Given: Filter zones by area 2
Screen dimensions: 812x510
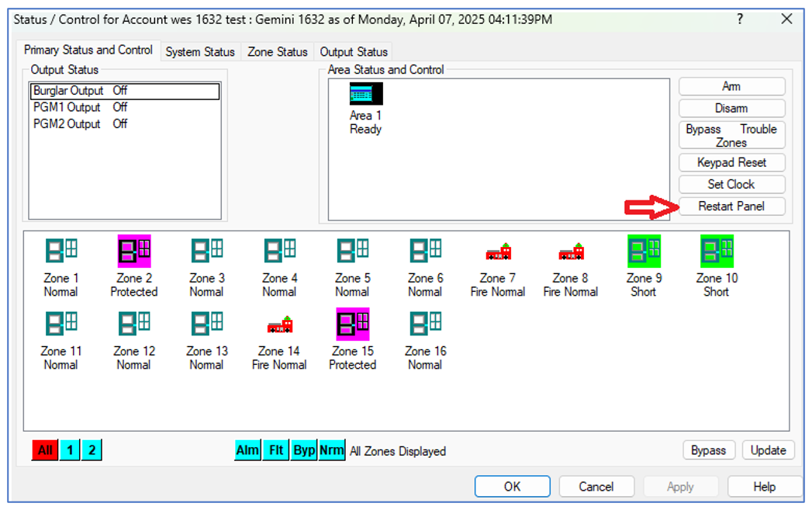Looking at the screenshot, I should click(x=92, y=450).
